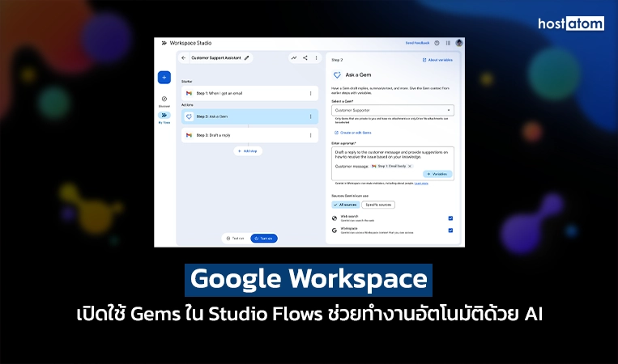
Task: Click the Gmail icon on Step 3
Action: tap(189, 135)
